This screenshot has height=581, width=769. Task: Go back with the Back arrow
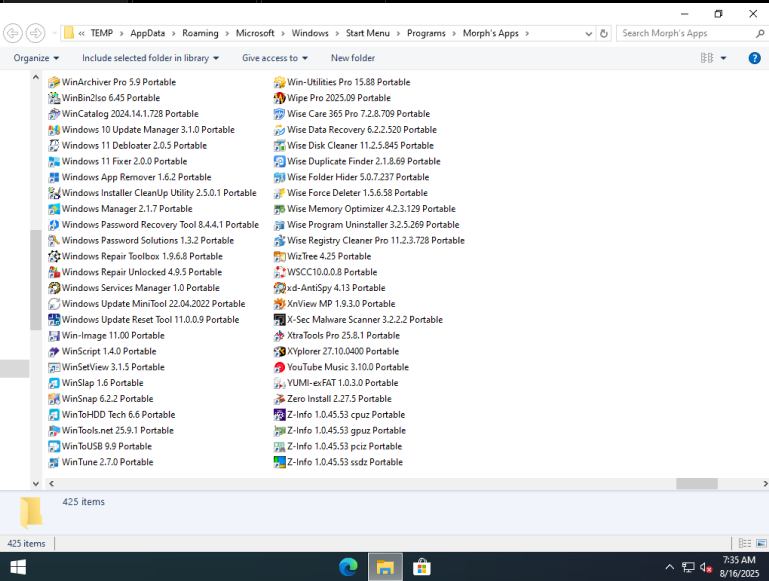coord(13,33)
